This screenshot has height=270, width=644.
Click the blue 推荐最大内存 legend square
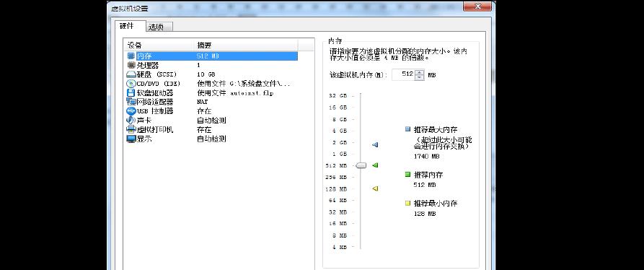point(407,129)
